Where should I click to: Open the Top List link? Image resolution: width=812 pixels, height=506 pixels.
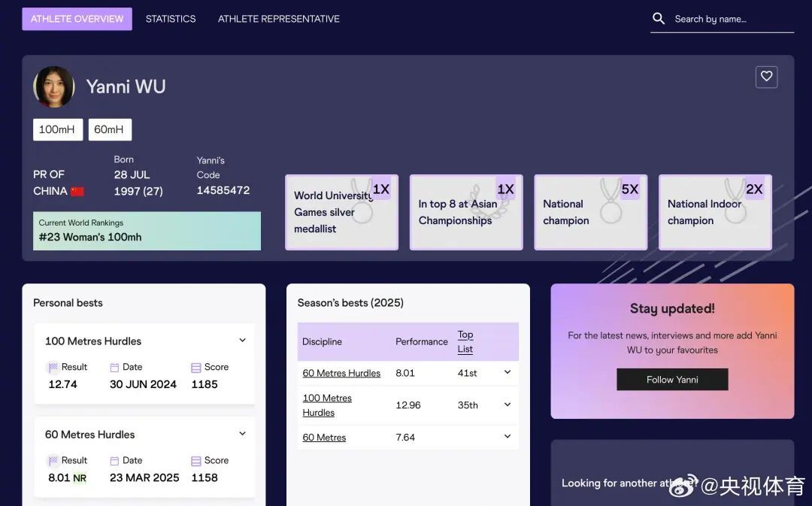tap(465, 341)
